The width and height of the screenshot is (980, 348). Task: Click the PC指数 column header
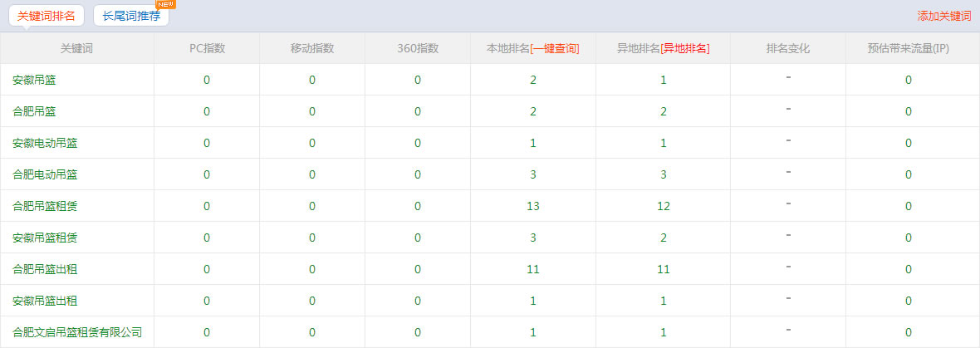click(x=207, y=48)
